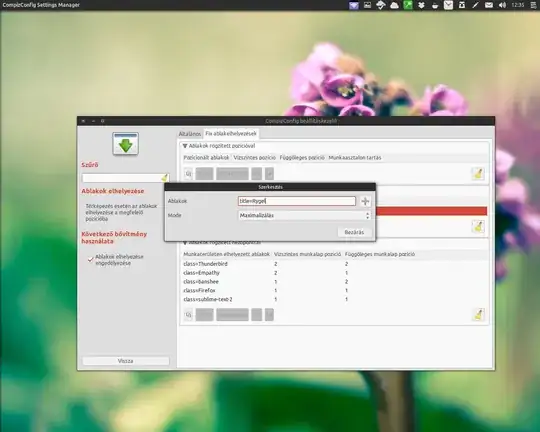This screenshot has width=540, height=432.
Task: Click the white envelope-box icon in top panel
Action: (x=448, y=5)
